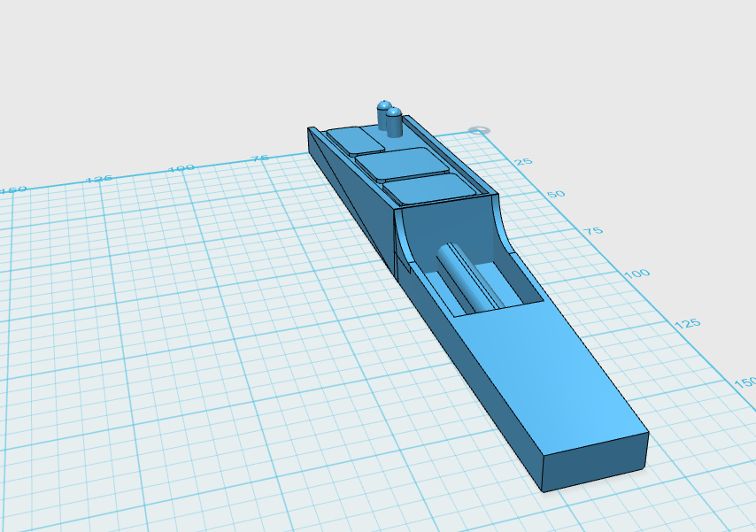Image resolution: width=756 pixels, height=532 pixels.
Task: Click the dark front end face of the model
Action: (595, 462)
